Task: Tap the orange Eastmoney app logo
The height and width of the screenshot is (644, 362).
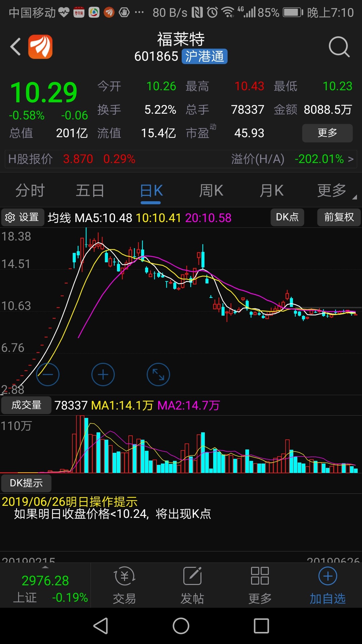Action: (x=40, y=47)
